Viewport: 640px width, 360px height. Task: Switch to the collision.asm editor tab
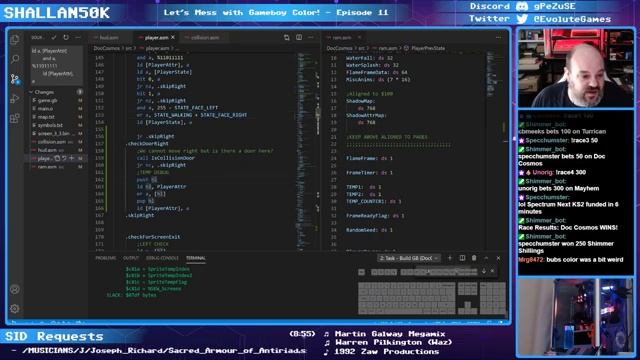click(x=205, y=37)
